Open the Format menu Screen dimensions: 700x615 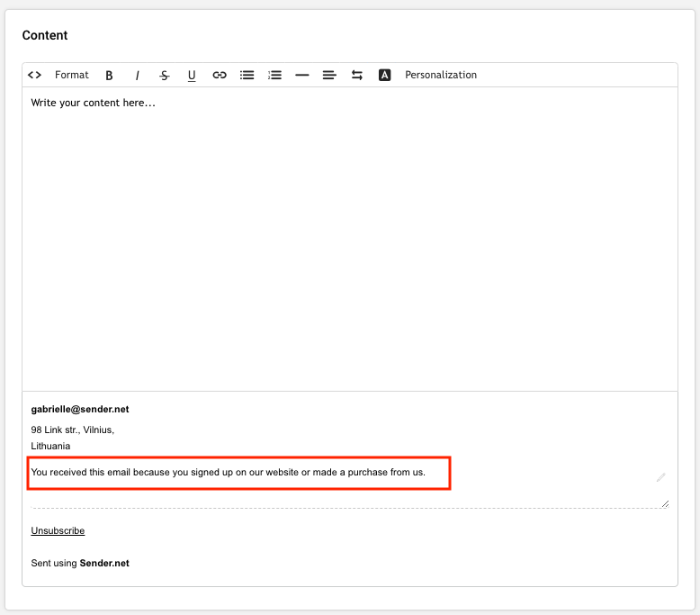click(72, 75)
